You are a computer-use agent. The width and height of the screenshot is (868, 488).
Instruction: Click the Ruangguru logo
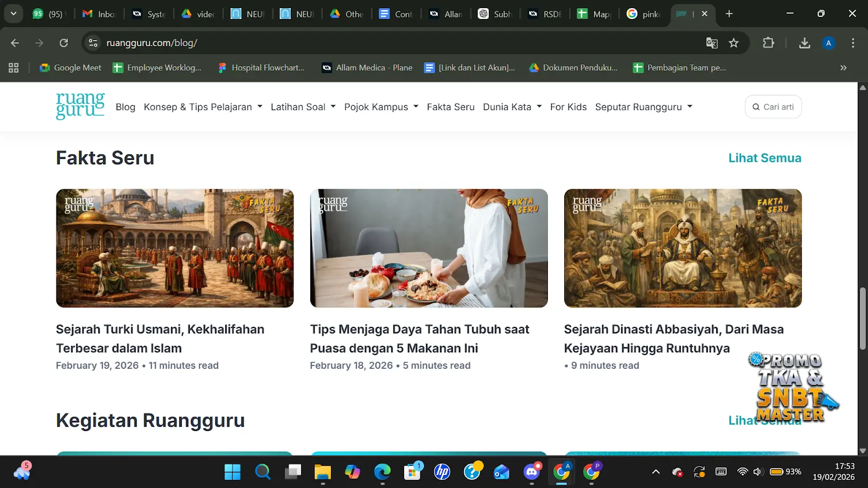coord(80,106)
